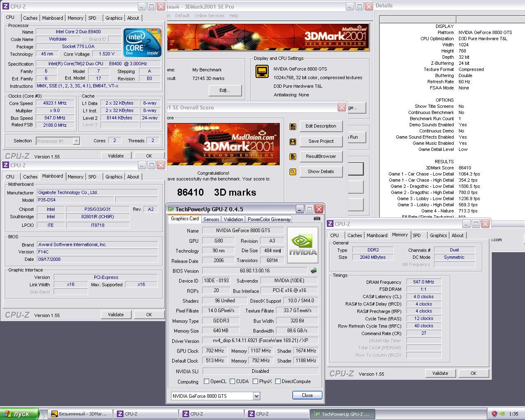
Task: Click the Show Details button
Action: [321, 172]
